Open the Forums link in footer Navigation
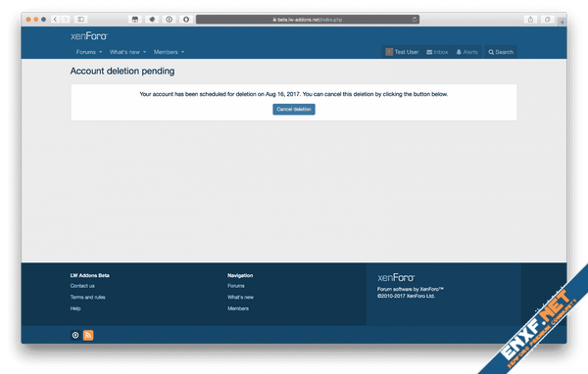 point(236,286)
